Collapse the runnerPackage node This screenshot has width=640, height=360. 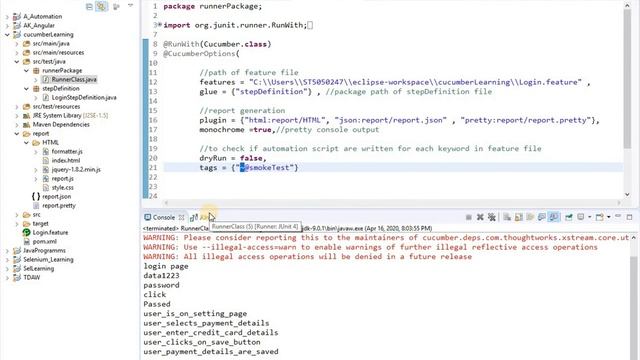point(26,71)
